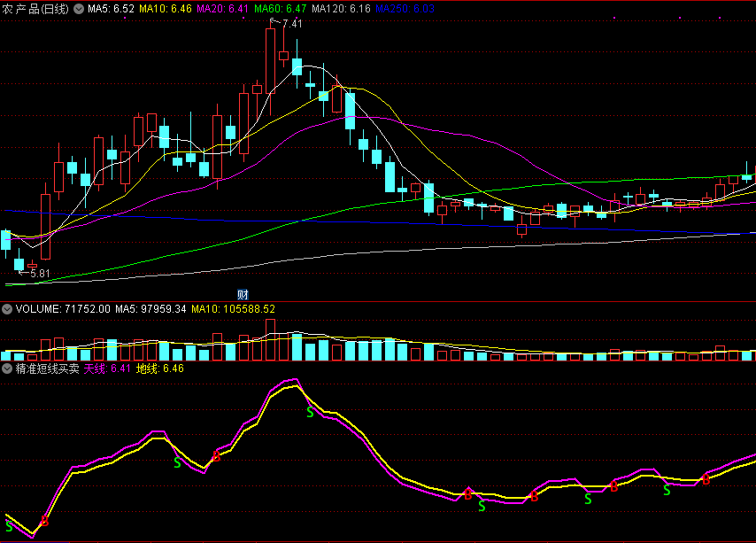
Task: Click the tallest red volume bar
Action: [x=271, y=340]
